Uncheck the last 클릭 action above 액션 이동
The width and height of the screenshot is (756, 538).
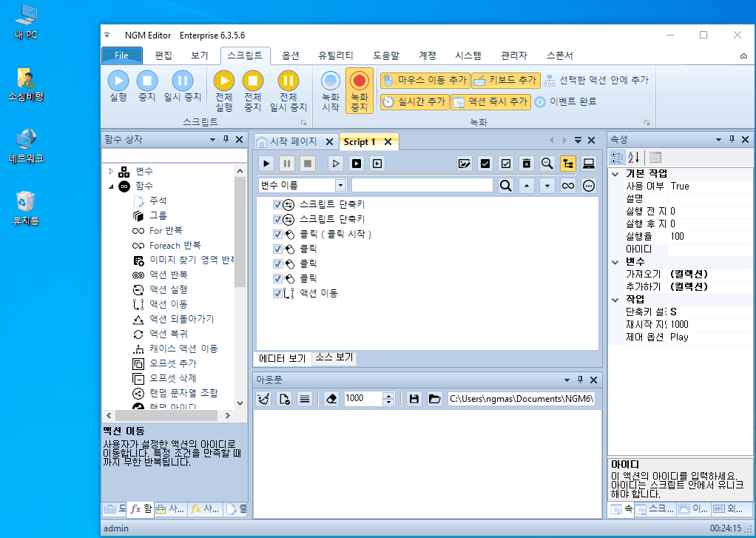pyautogui.click(x=277, y=278)
